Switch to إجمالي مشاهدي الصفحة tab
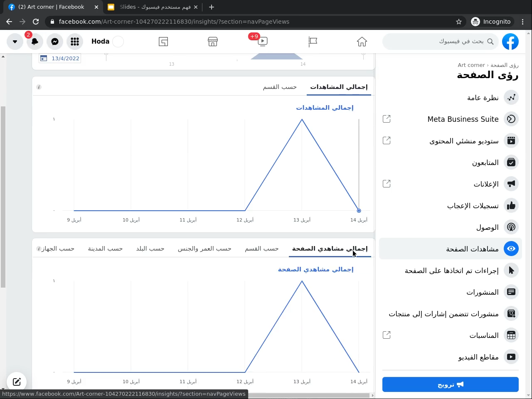Viewport: 532px width, 399px height. pyautogui.click(x=330, y=249)
